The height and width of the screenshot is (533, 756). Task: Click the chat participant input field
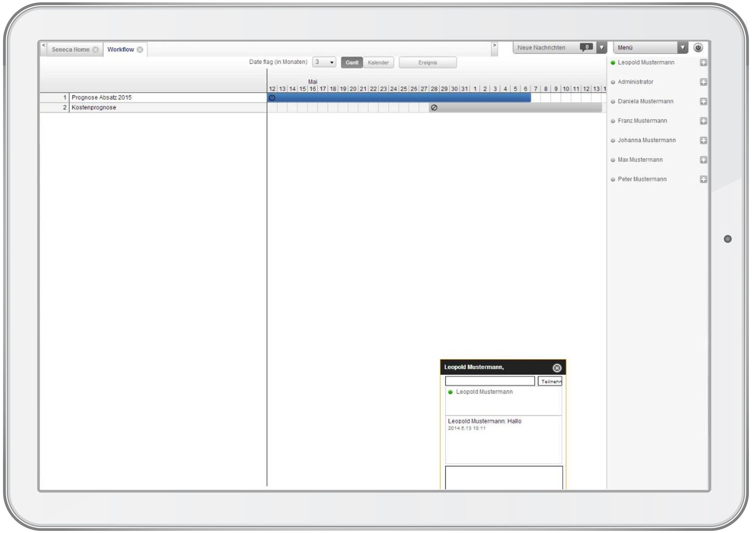tap(489, 381)
